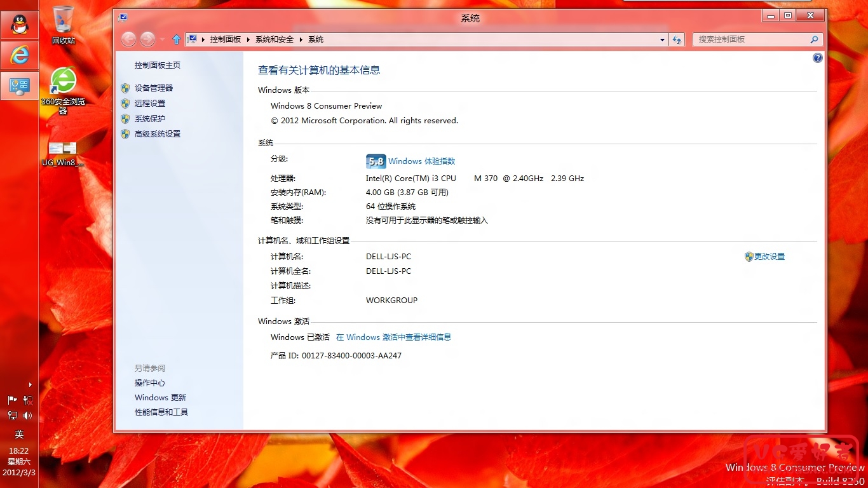Open 设备管理器 (Device Manager)
This screenshot has height=488, width=868.
154,88
